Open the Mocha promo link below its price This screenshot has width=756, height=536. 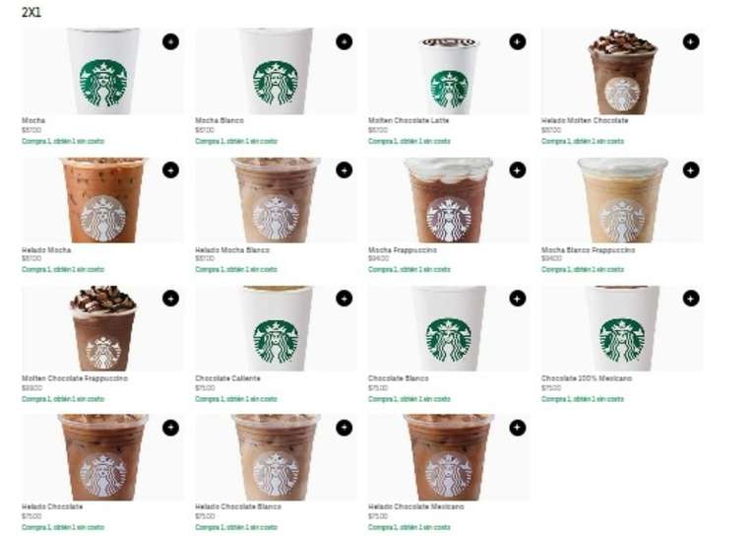pos(63,141)
